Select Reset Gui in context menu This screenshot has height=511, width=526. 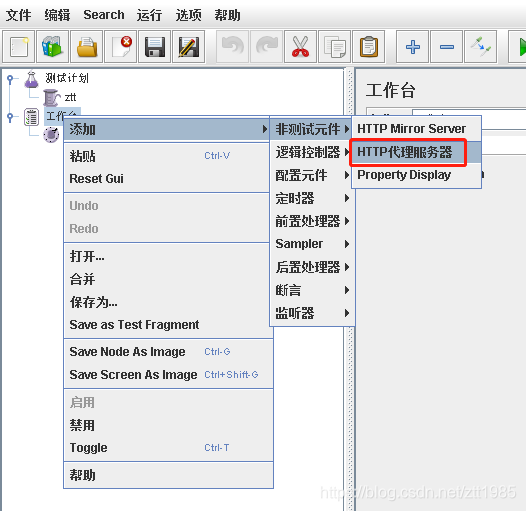click(167, 179)
